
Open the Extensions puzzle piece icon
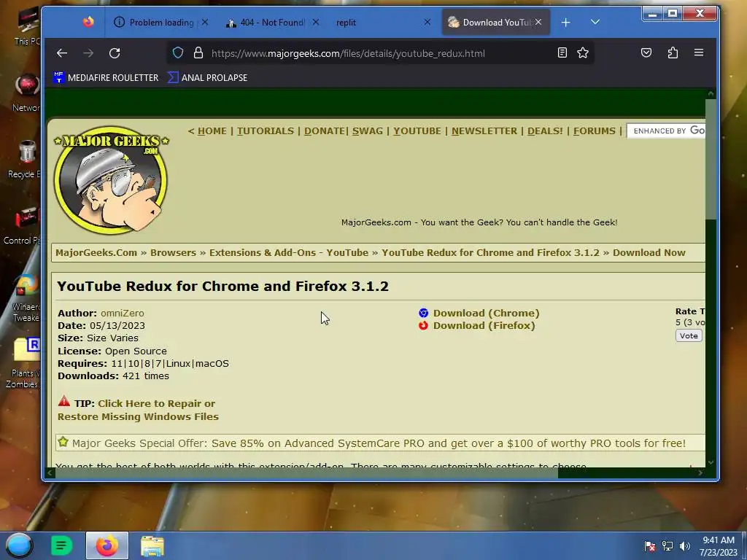673,52
